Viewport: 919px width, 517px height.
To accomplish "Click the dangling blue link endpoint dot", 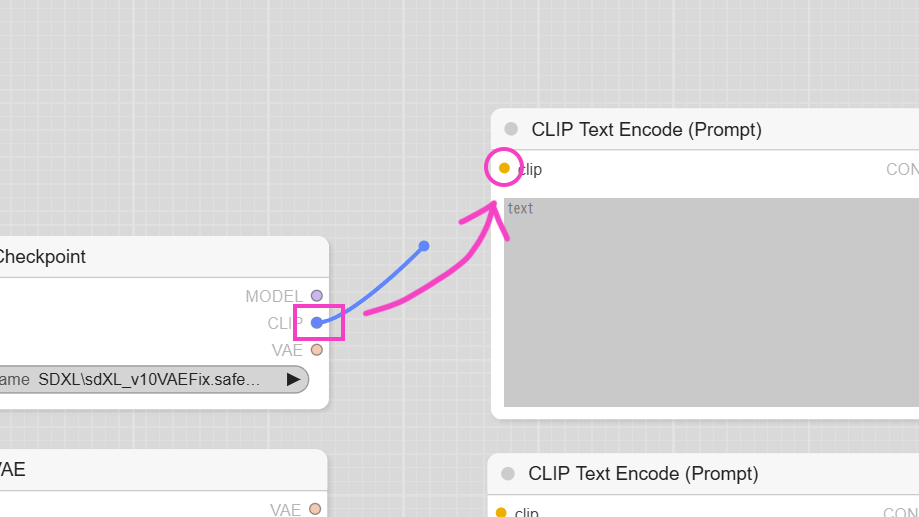I will 424,246.
